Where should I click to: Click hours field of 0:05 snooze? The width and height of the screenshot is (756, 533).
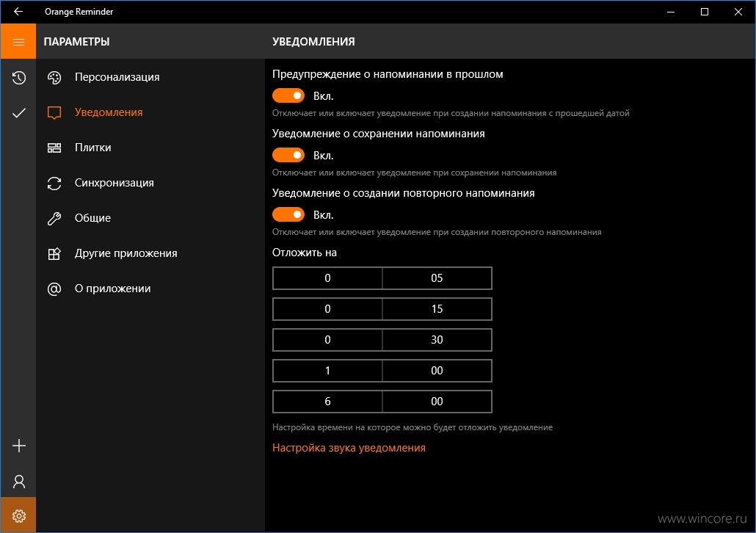(327, 278)
